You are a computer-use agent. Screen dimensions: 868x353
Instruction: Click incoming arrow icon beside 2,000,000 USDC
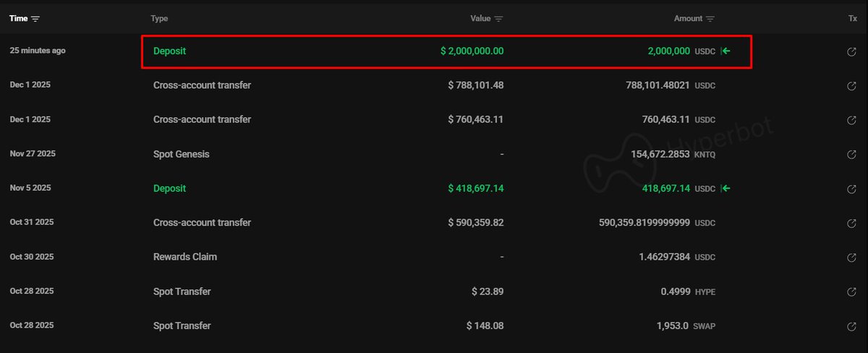726,51
